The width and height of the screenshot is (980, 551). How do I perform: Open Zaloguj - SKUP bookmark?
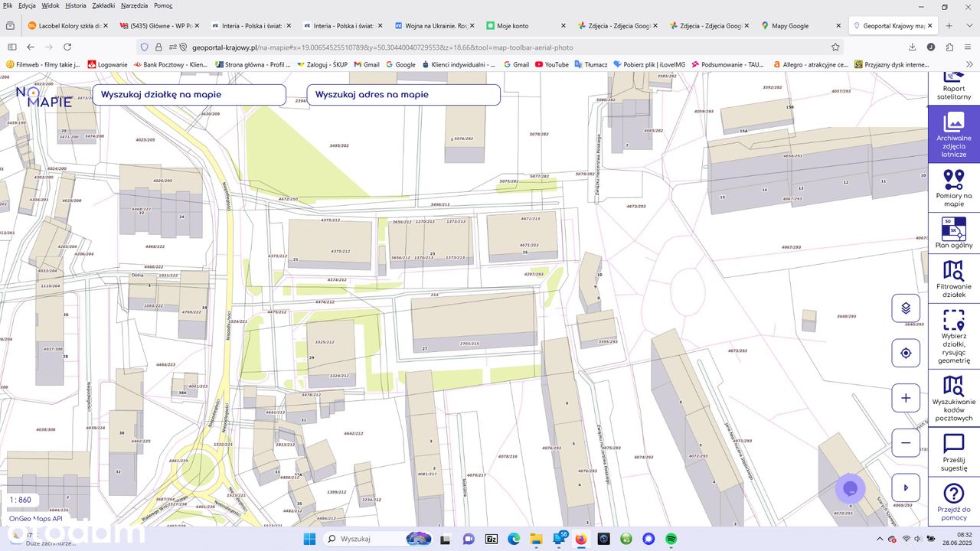point(322,65)
